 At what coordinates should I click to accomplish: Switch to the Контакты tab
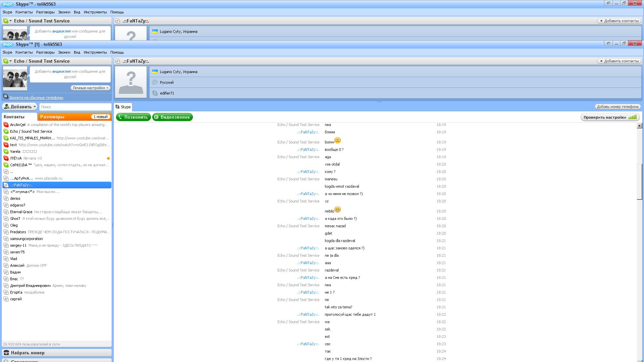pos(19,117)
